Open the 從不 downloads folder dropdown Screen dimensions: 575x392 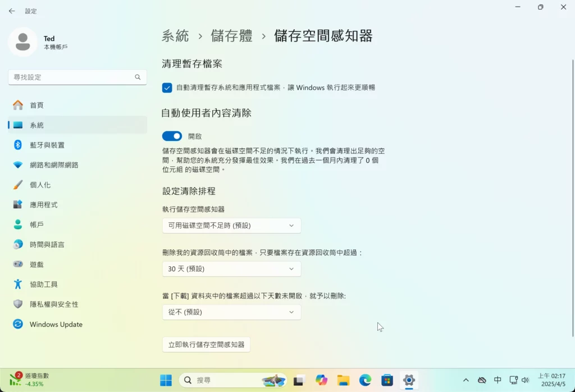point(231,312)
